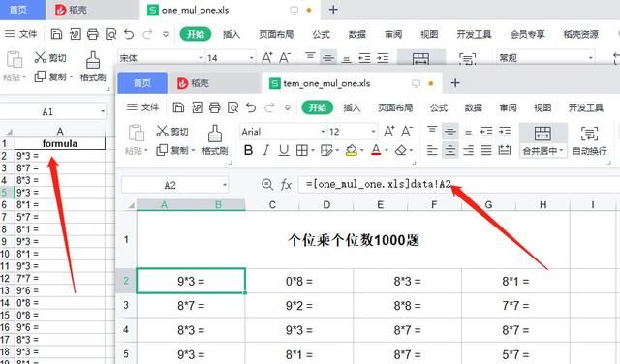Click fill color bucket icon
Viewport: 620px width, 364px height.
point(351,150)
